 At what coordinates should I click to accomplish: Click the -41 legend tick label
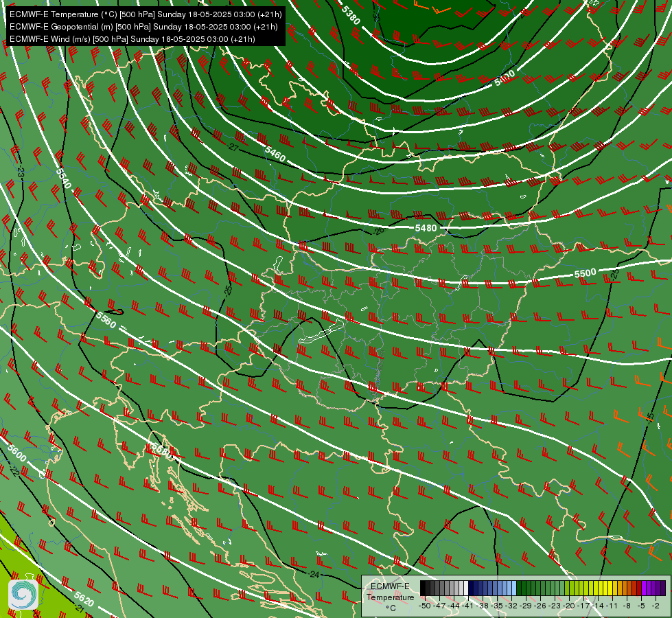pyautogui.click(x=468, y=606)
